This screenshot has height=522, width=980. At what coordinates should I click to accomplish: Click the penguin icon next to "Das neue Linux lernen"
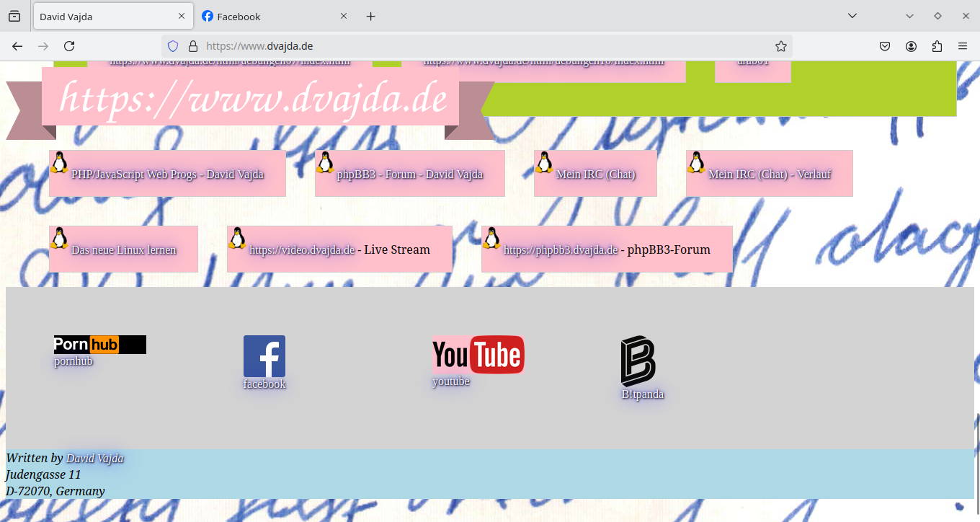[59, 239]
